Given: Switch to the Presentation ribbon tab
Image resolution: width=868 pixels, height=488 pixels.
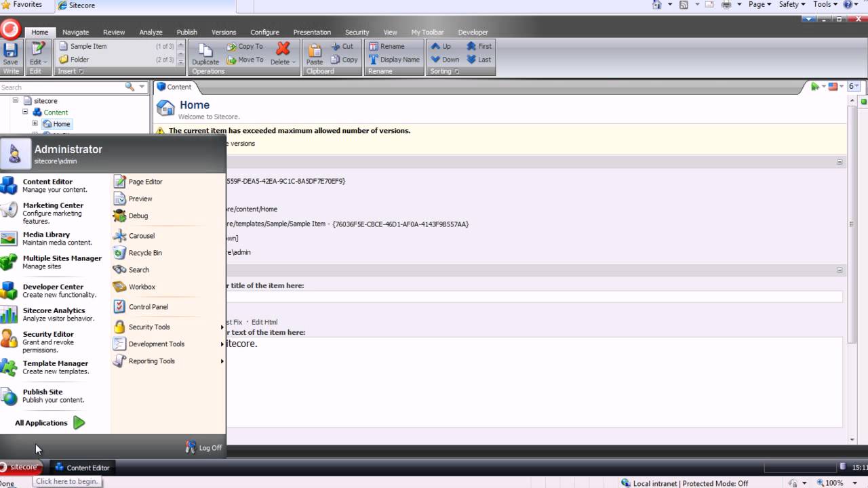Looking at the screenshot, I should pos(312,32).
